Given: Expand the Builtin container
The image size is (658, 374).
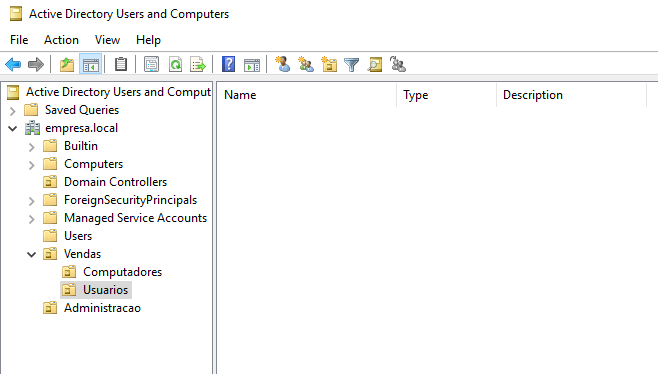Looking at the screenshot, I should point(31,147).
